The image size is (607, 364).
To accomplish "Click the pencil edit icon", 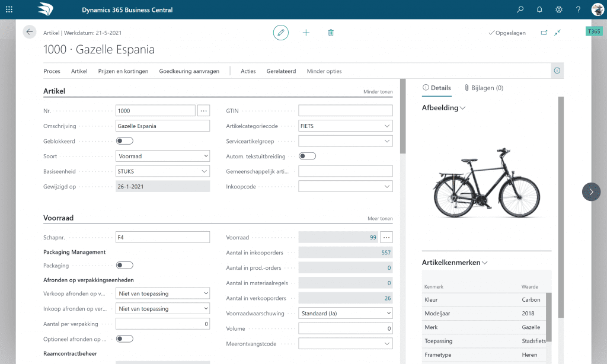I will pos(280,33).
